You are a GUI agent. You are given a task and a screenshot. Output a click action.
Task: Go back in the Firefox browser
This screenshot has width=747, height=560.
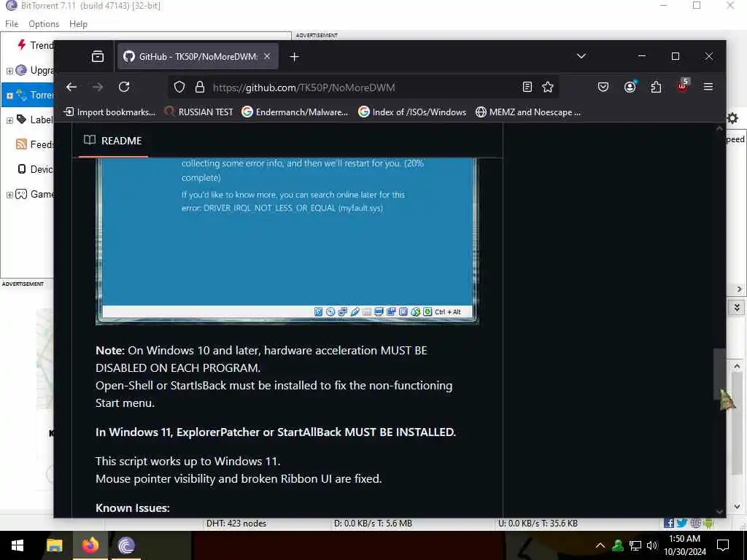[71, 87]
